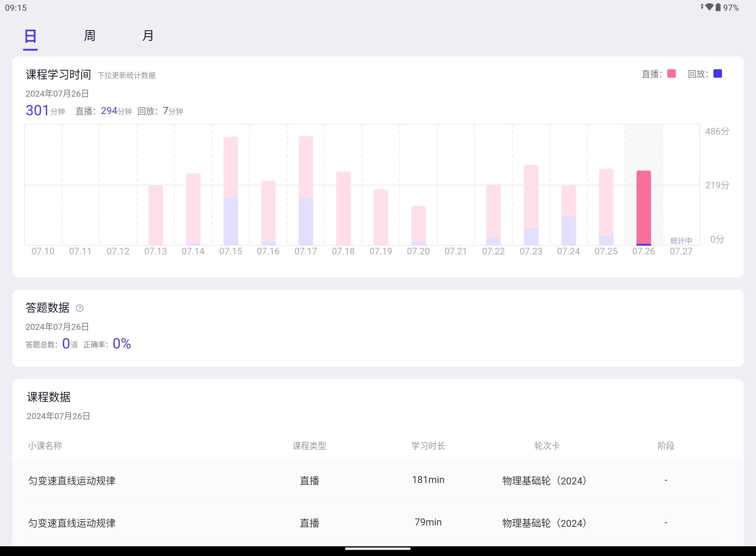Click the pink 直播 legend swatch

672,74
